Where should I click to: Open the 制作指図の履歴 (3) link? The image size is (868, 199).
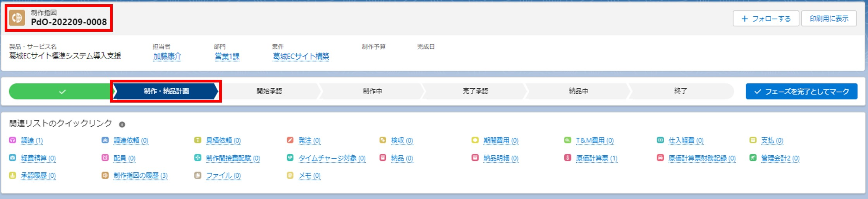[140, 175]
